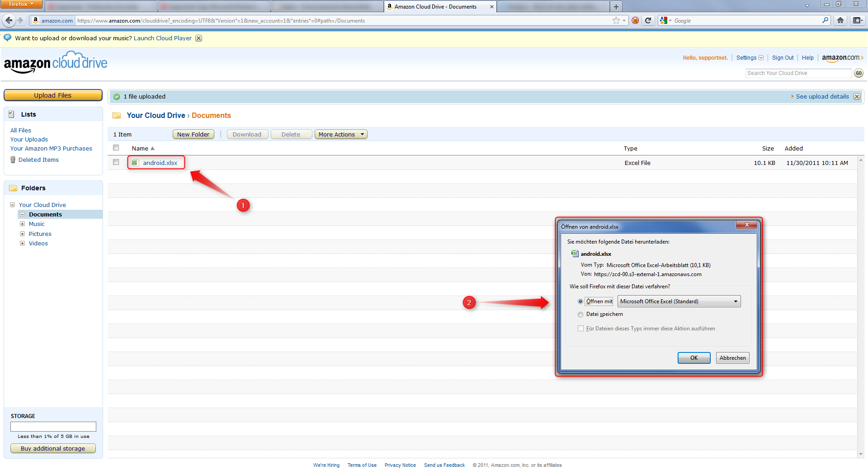The width and height of the screenshot is (868, 470).
Task: Click the Upload Files button
Action: click(x=53, y=95)
